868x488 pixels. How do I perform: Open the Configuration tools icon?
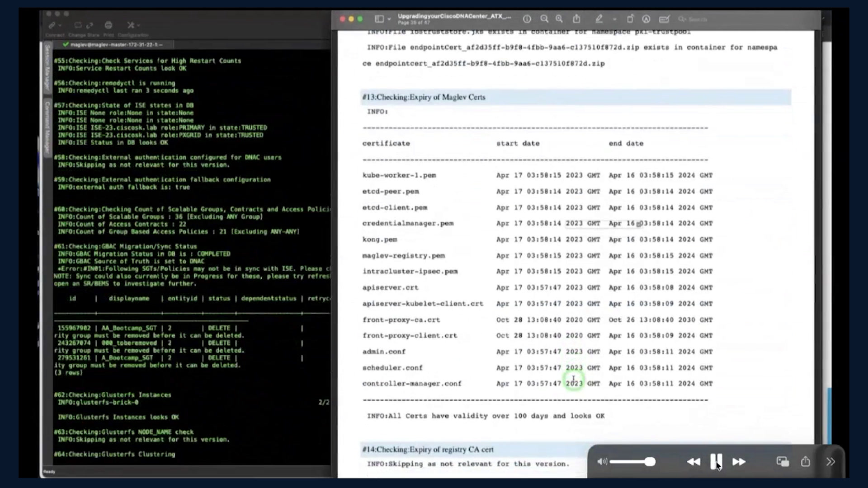[x=131, y=25]
